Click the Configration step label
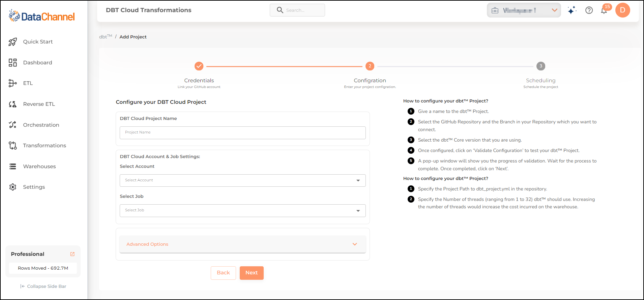The width and height of the screenshot is (644, 300). (370, 81)
